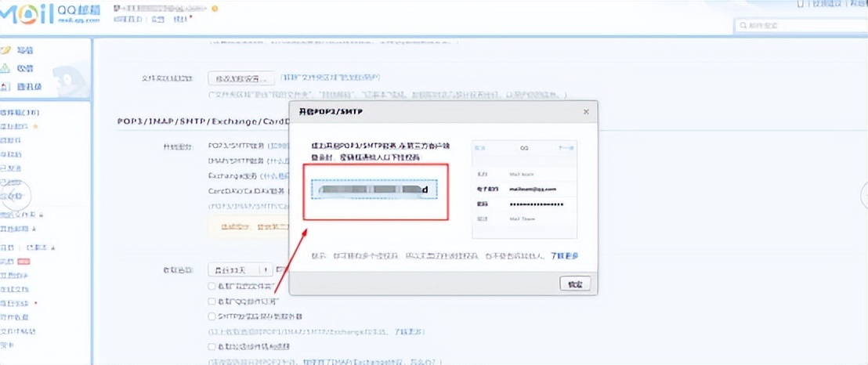868x365 pixels.
Task: Open 简历 item with red badge
Action: (x=8, y=262)
